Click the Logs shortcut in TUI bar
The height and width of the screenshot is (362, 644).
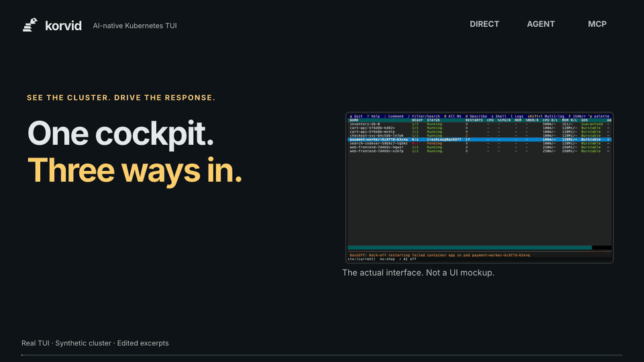coord(517,116)
